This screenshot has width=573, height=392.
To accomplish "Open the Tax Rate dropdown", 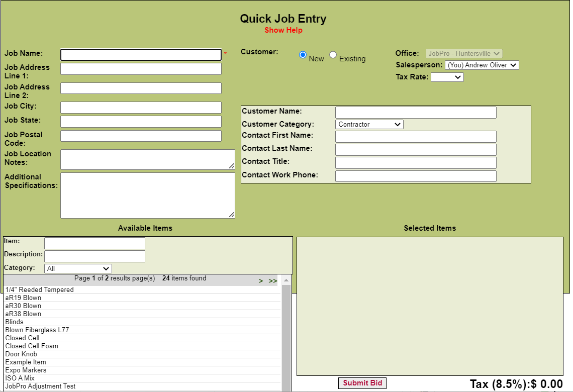I will [447, 77].
